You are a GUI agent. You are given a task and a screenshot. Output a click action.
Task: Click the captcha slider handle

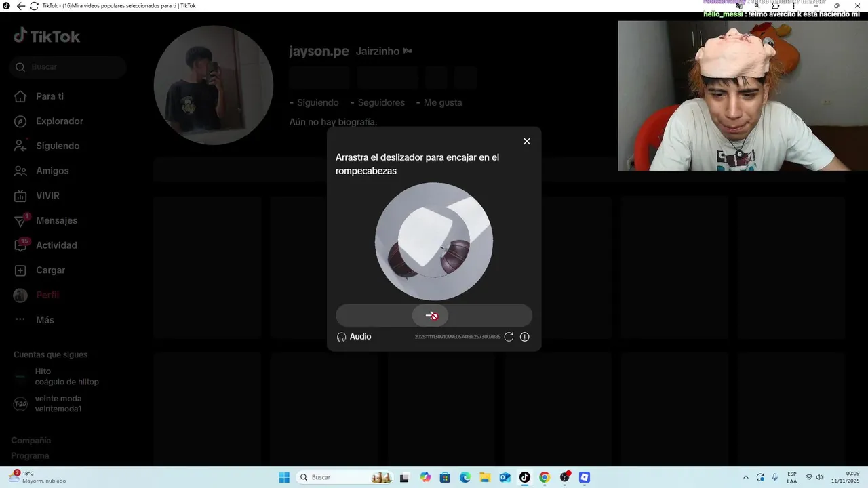tap(431, 316)
